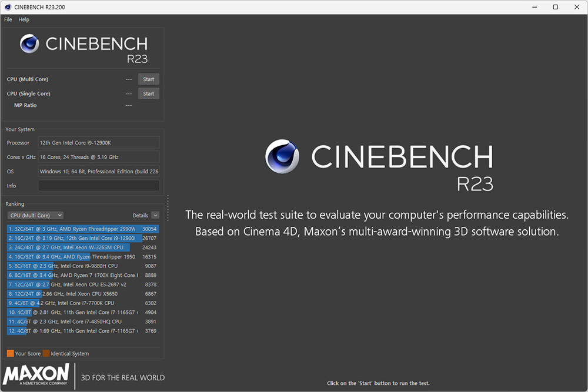This screenshot has height=392, width=588.
Task: Close the Cinebench window
Action: tap(577, 7)
